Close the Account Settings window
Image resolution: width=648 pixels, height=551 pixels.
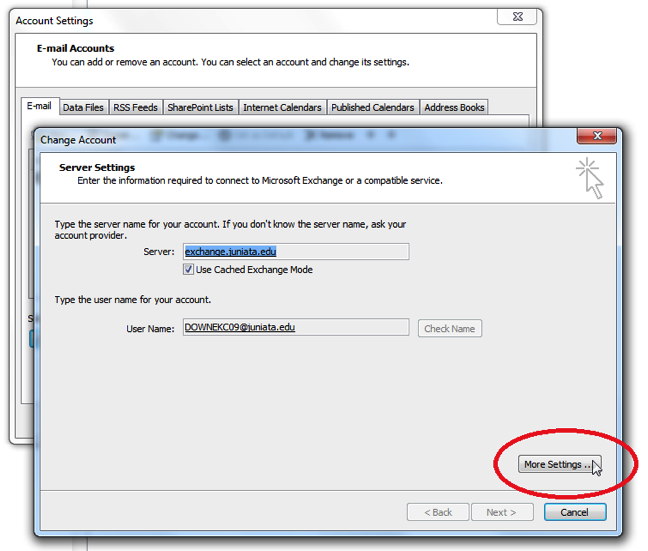tap(517, 17)
